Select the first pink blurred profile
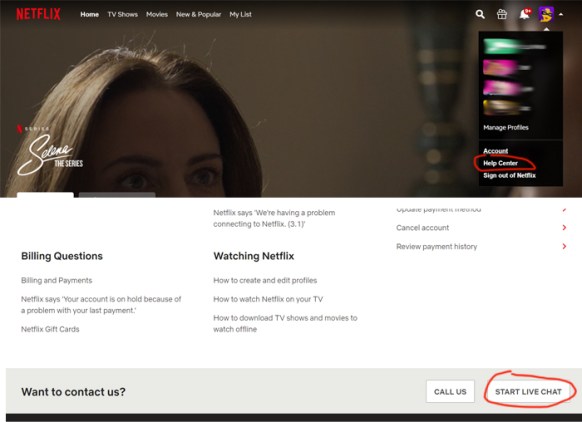The width and height of the screenshot is (582, 422). 506,68
